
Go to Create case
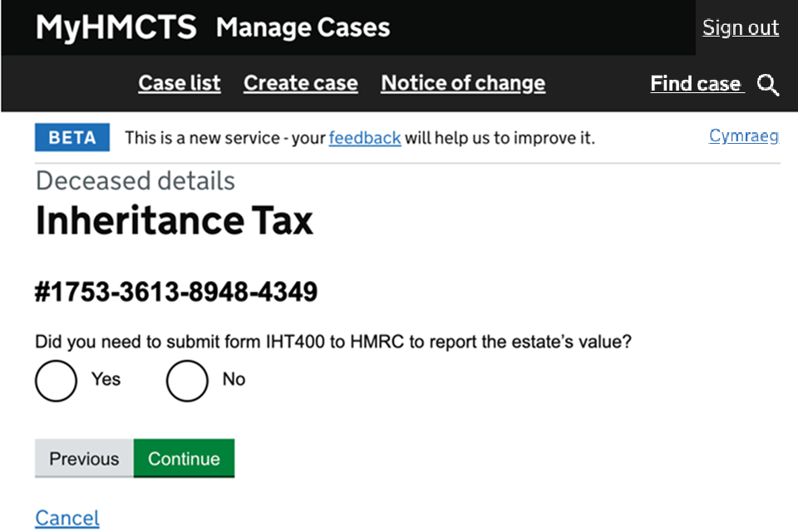300,83
